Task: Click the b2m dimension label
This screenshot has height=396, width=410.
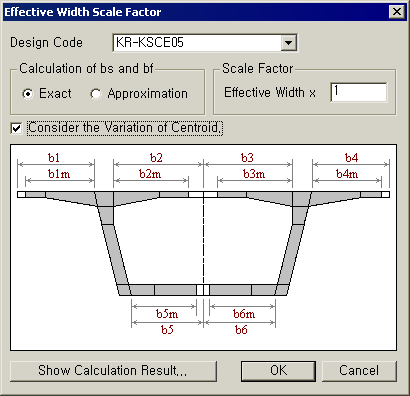Action: click(150, 174)
